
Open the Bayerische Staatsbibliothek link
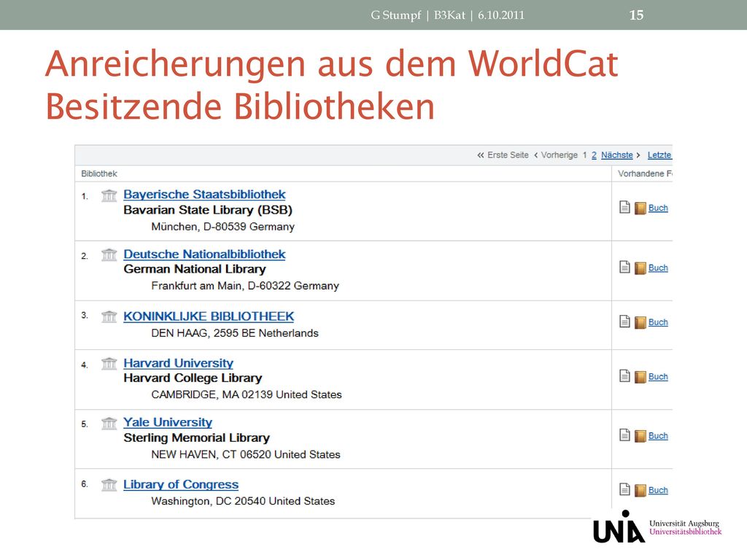click(x=204, y=194)
